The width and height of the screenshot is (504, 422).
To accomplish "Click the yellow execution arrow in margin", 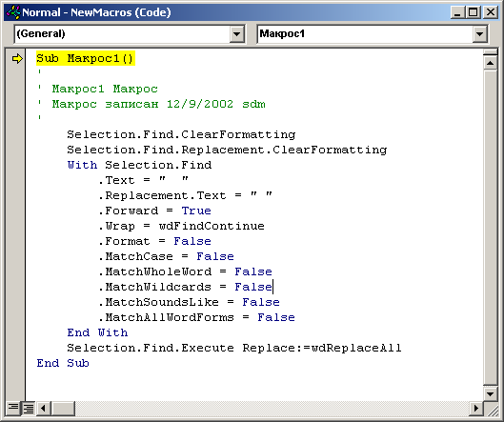I will click(17, 58).
